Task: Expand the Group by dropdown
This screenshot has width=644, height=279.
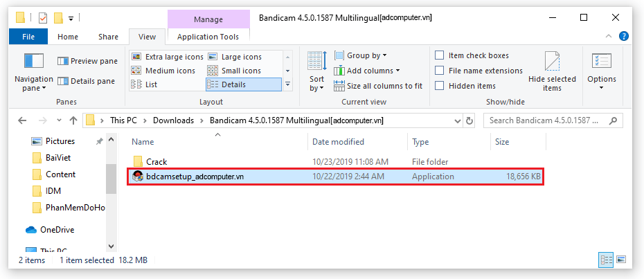Action: (x=361, y=55)
